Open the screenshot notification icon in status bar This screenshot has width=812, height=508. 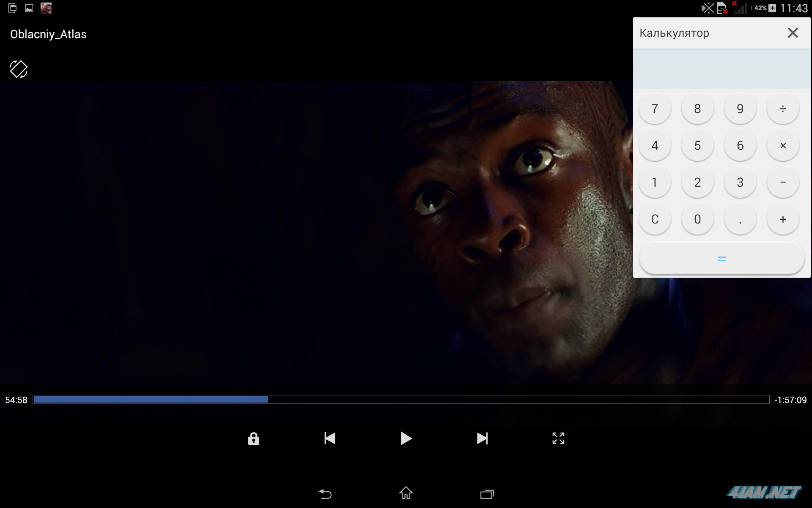(x=13, y=8)
